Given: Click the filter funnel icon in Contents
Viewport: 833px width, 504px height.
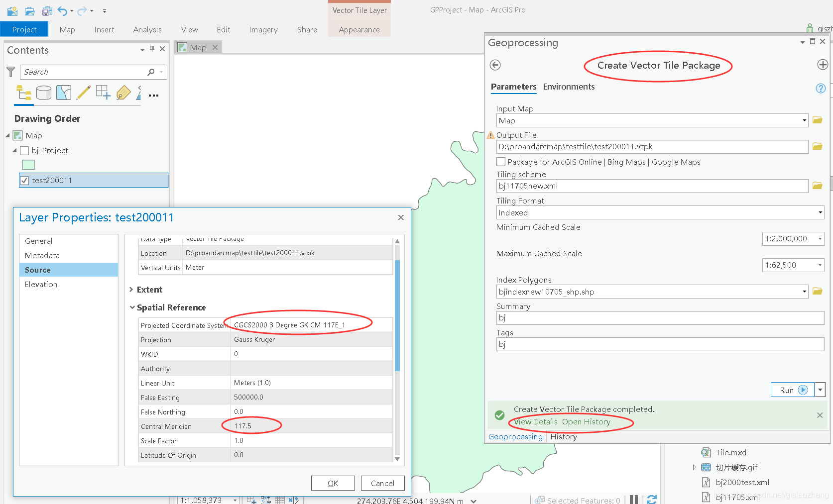Looking at the screenshot, I should 10,72.
